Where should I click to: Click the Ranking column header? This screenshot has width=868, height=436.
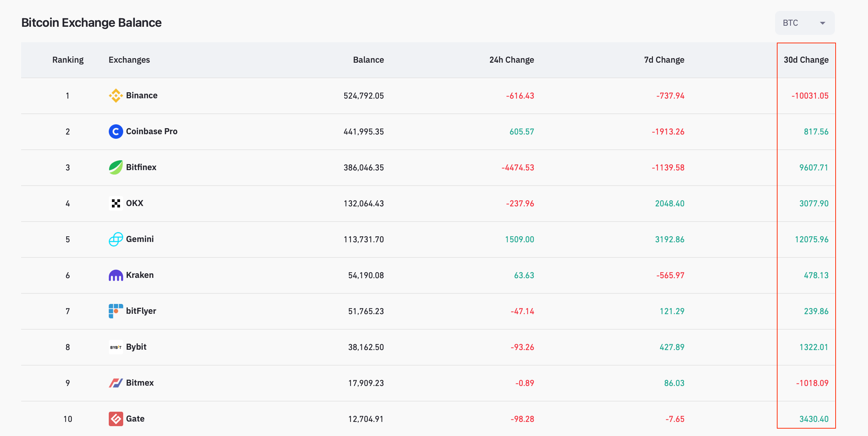68,60
